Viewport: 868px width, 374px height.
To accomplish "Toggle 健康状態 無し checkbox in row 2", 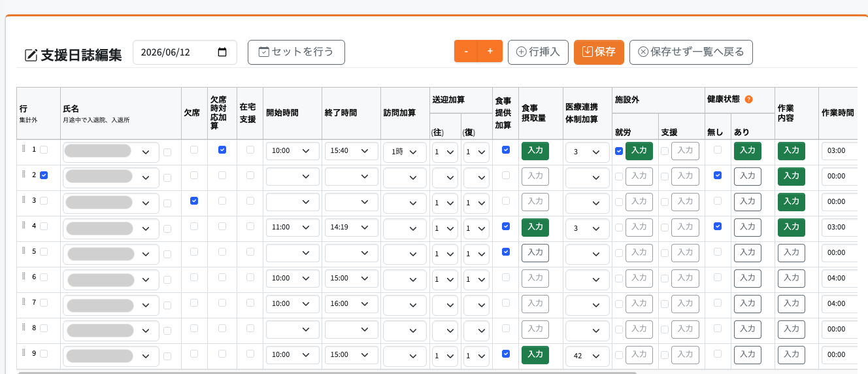I will coord(718,175).
